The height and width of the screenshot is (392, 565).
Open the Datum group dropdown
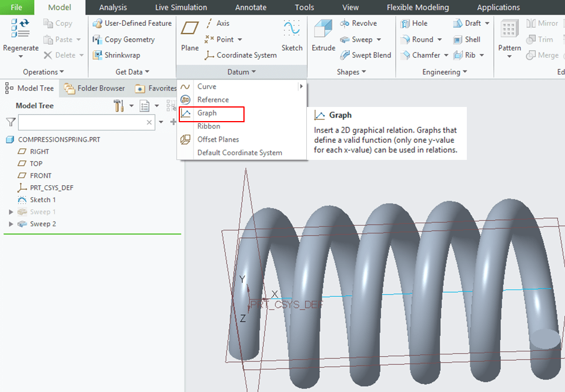242,72
